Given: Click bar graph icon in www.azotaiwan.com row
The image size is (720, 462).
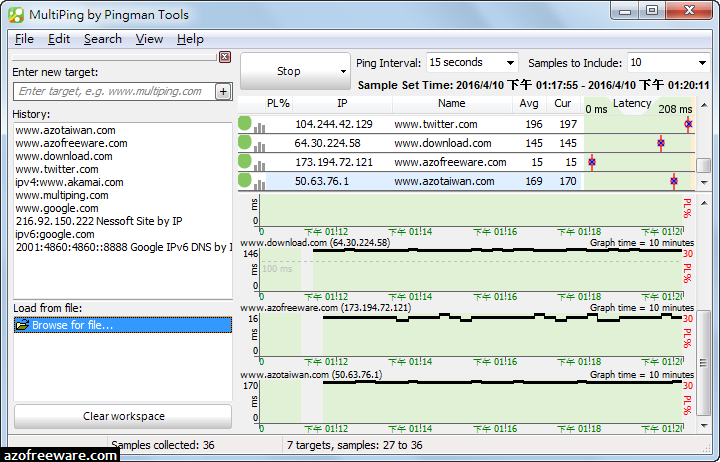Looking at the screenshot, I should pos(259,184).
